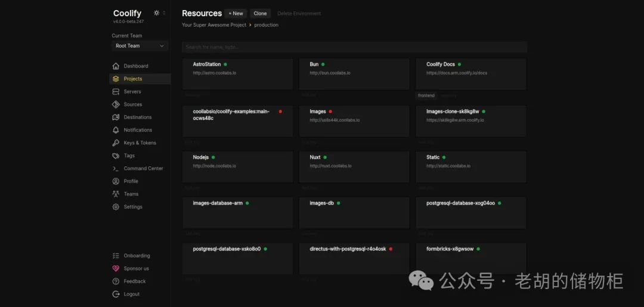Open the Teams menu item

coord(140,194)
